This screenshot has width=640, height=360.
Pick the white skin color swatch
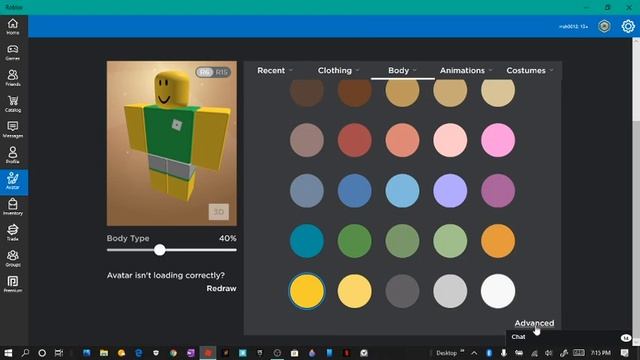[498, 291]
